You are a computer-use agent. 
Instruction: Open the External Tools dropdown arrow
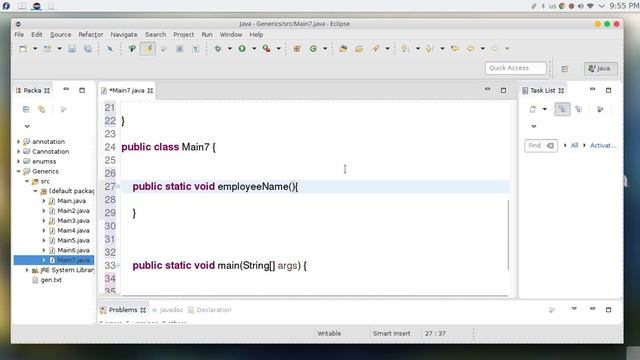coord(278,49)
